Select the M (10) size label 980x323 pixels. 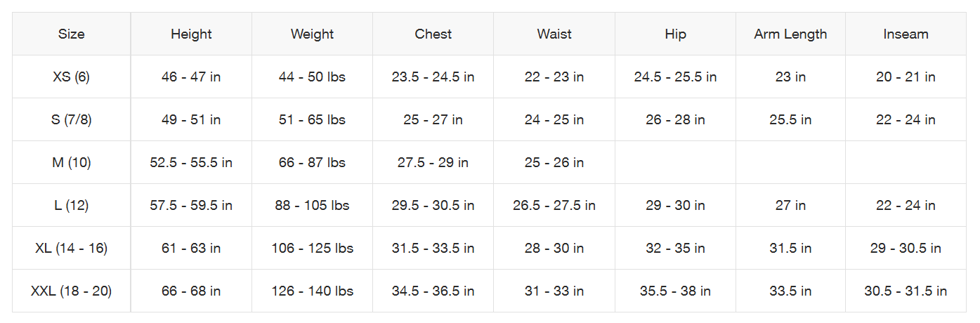point(72,162)
